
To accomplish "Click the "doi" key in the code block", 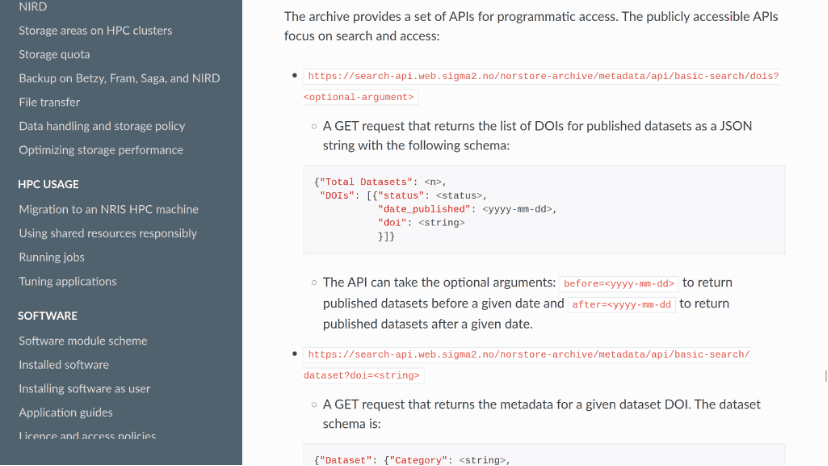I will coord(392,223).
